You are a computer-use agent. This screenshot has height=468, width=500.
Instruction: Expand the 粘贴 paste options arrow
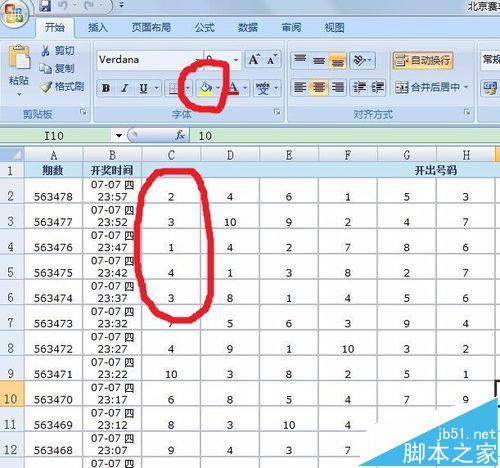[x=19, y=94]
